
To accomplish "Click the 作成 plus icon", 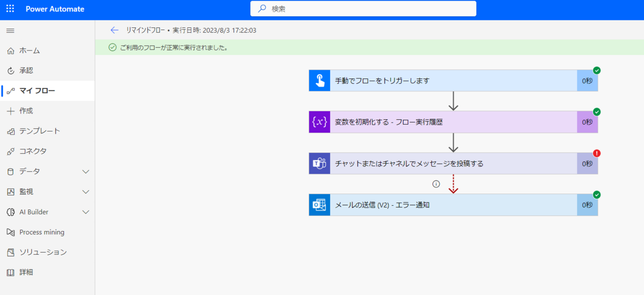I will pos(10,111).
